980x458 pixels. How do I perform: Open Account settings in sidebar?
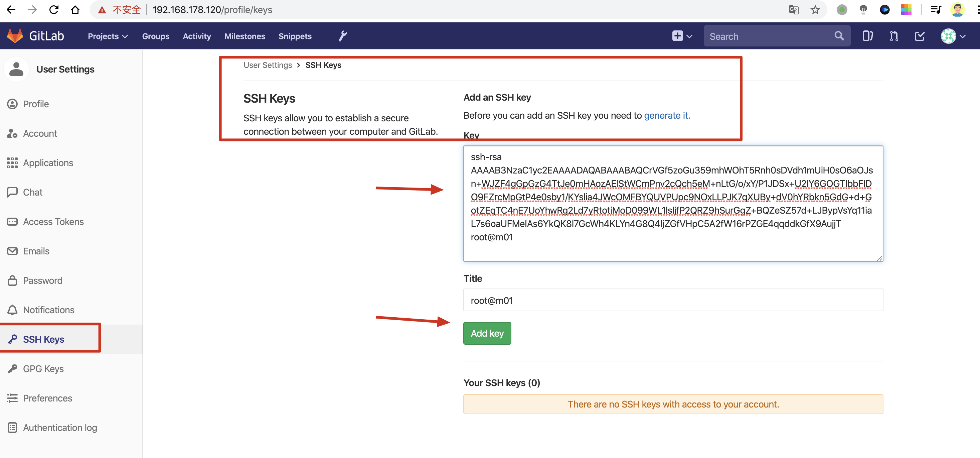[x=39, y=133]
